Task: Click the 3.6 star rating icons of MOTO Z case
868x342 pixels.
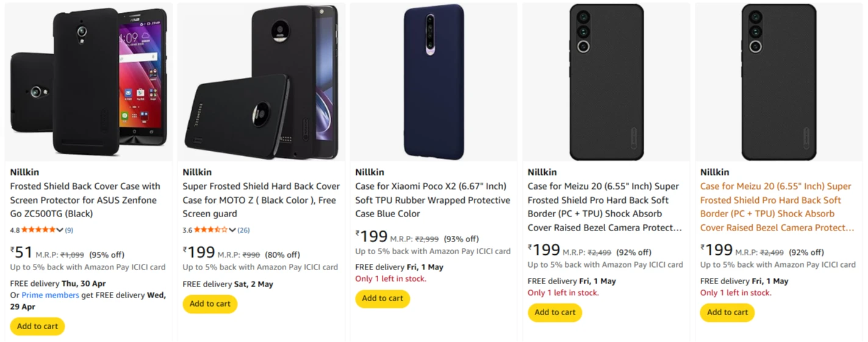Action: (211, 230)
